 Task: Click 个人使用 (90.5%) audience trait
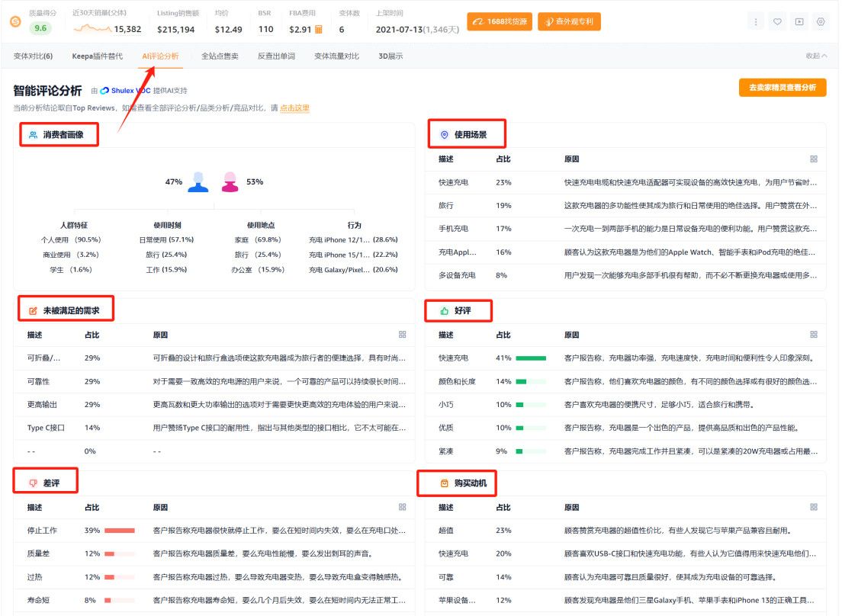pos(71,240)
